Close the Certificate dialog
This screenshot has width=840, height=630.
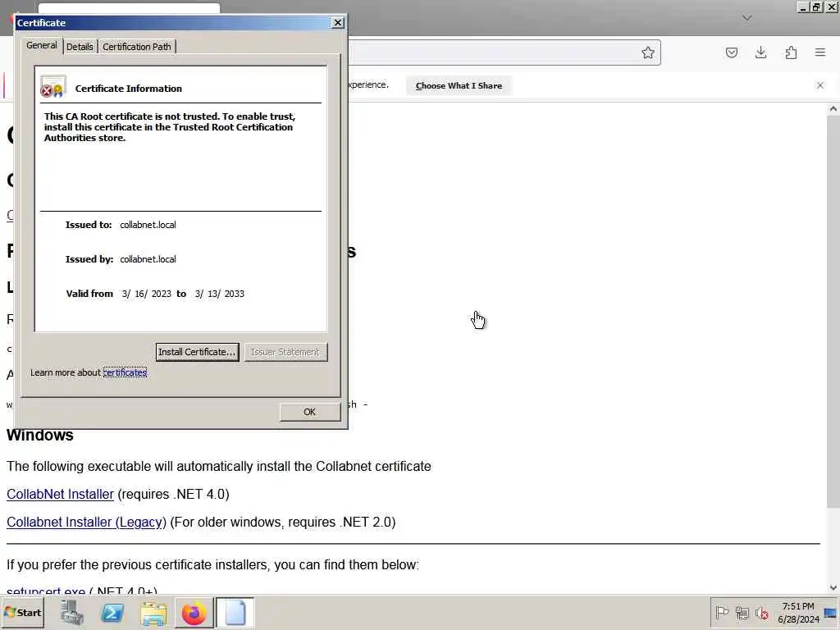pyautogui.click(x=337, y=22)
